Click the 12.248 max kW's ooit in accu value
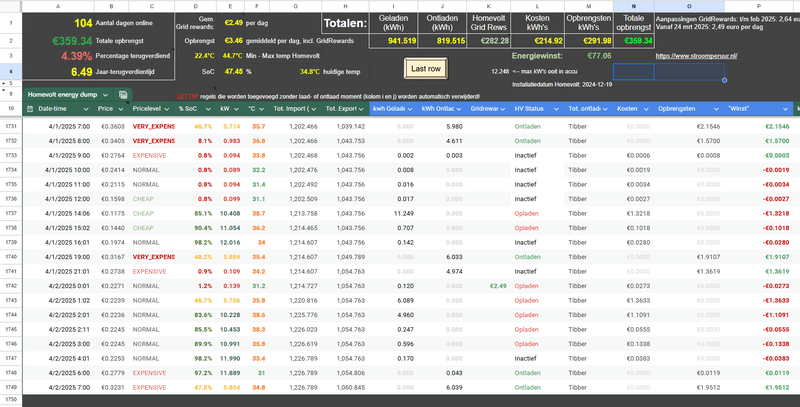The width and height of the screenshot is (800, 407). (500, 72)
